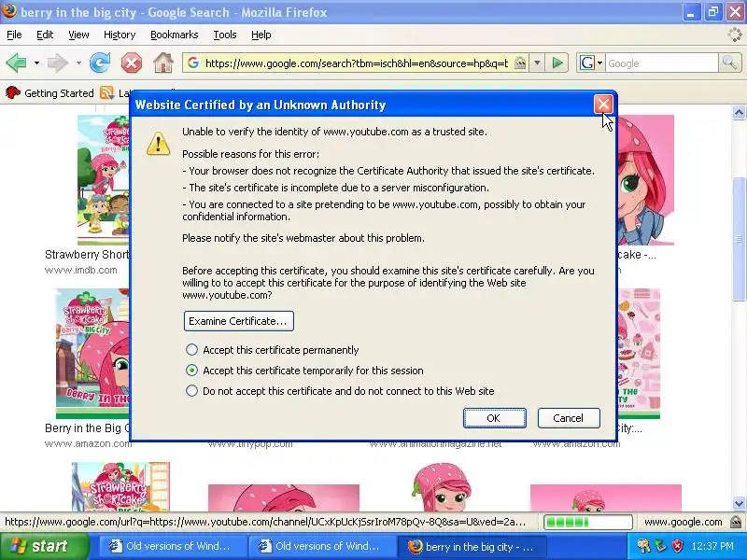Click the safely remove hardware tray icon
747x560 pixels.
[661, 546]
